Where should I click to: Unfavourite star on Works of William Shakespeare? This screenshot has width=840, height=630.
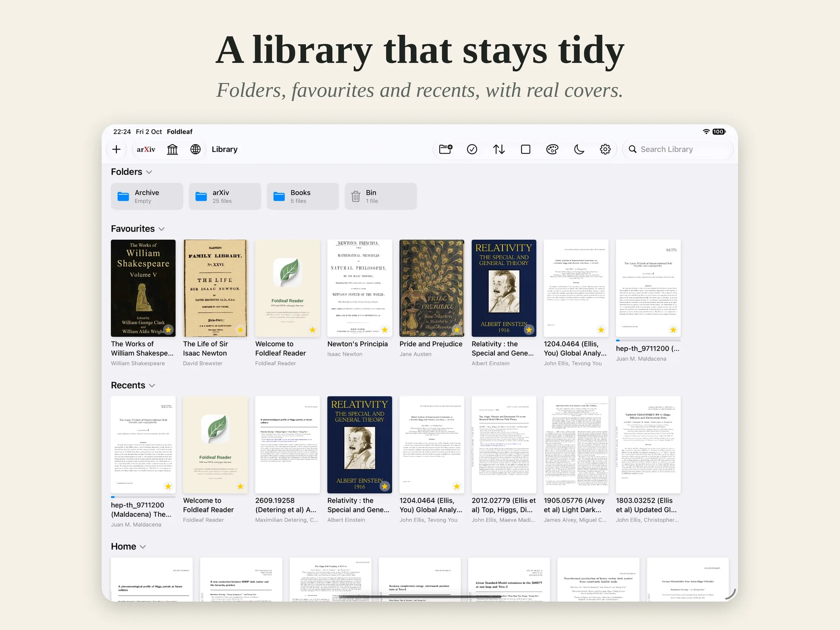168,330
